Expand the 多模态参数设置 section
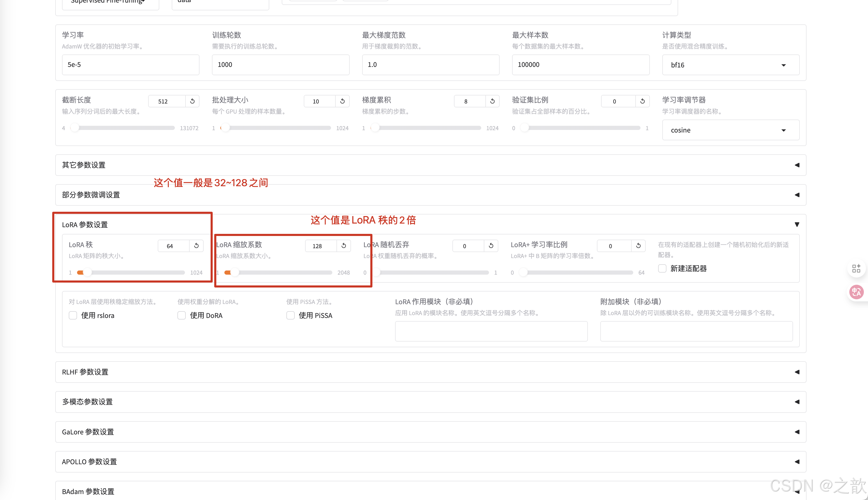Viewport: 868px width, 500px height. tap(431, 402)
